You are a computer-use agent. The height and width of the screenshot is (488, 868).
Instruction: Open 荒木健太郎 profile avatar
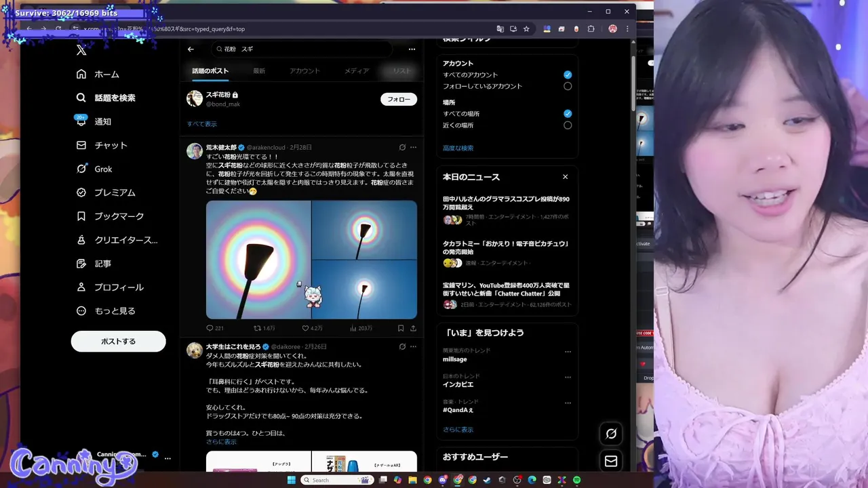coord(195,151)
